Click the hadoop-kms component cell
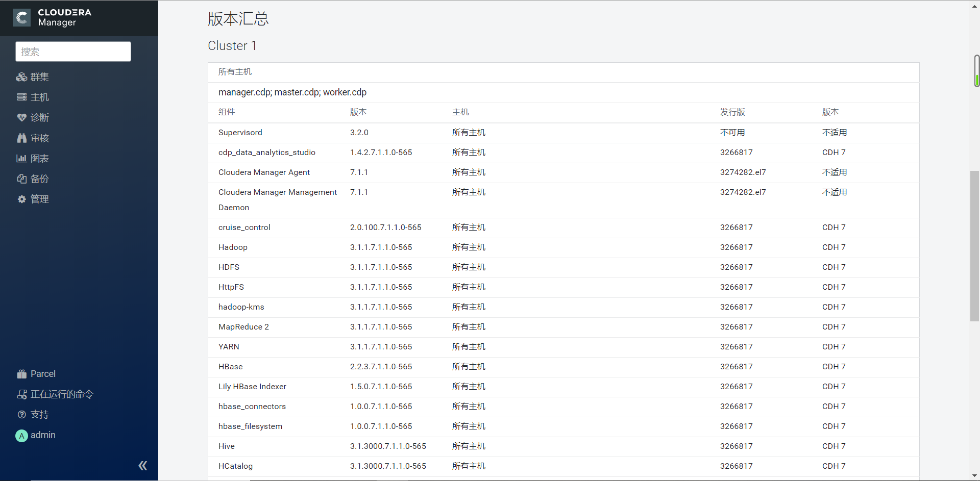The height and width of the screenshot is (481, 980). point(241,307)
